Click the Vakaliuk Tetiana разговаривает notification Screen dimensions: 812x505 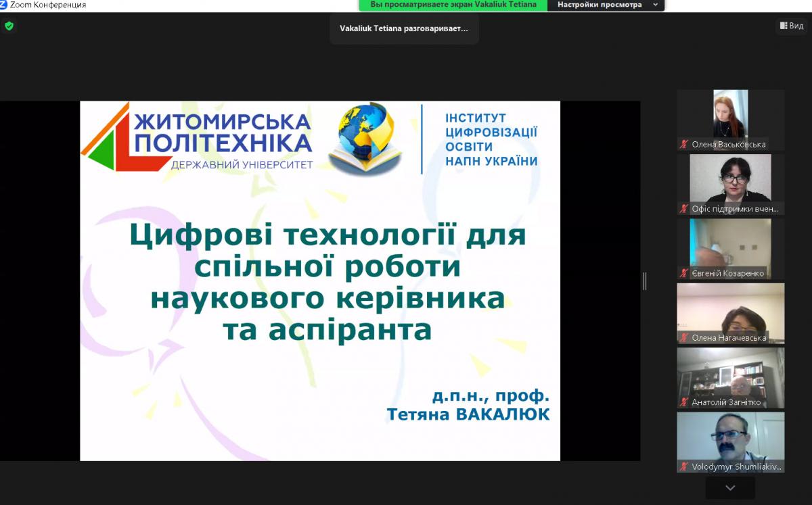404,29
